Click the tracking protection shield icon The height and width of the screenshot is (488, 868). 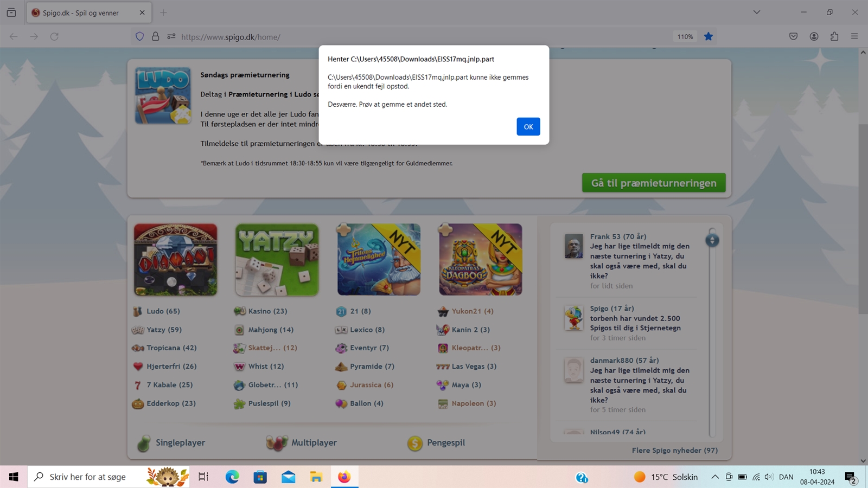click(139, 37)
